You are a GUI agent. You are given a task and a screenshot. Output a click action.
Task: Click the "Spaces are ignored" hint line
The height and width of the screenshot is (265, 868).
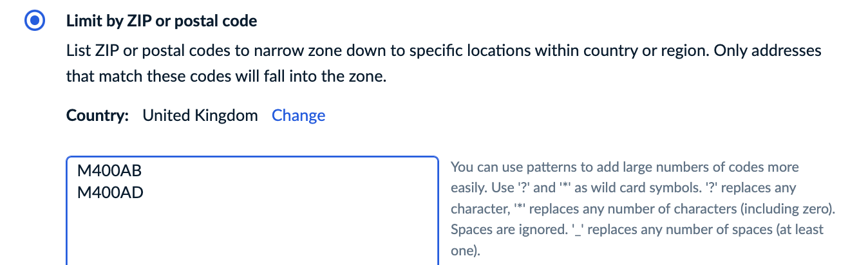636,230
